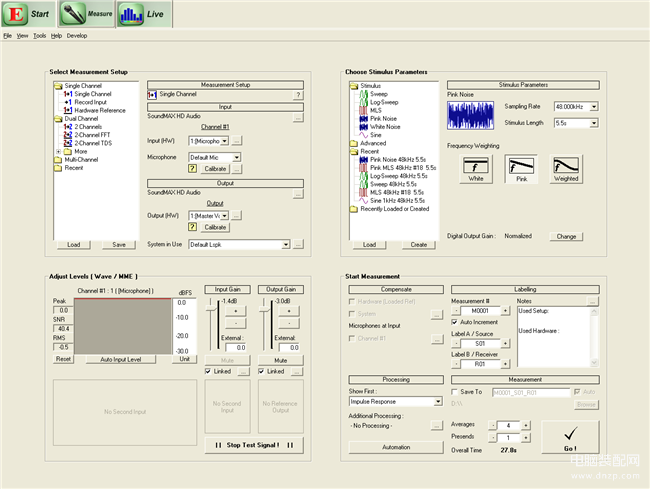This screenshot has height=489, width=650.
Task: Enable the Save To checkbox
Action: click(x=454, y=392)
